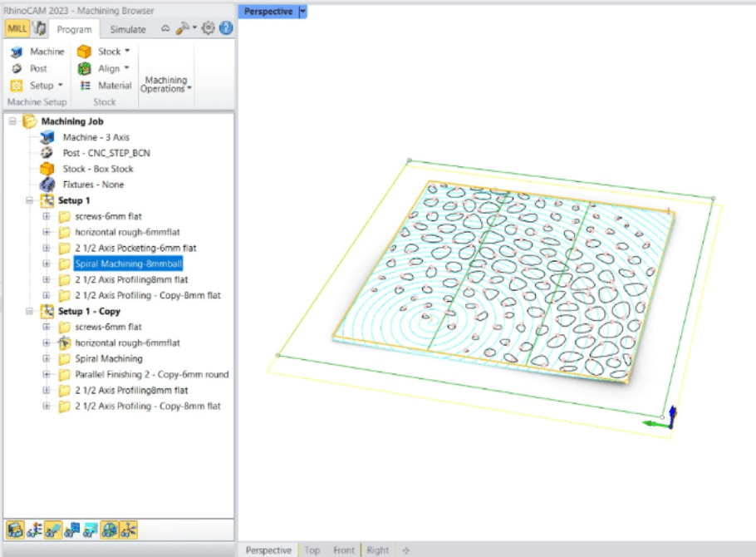Click the blue help question mark icon
This screenshot has width=756, height=557.
[225, 28]
